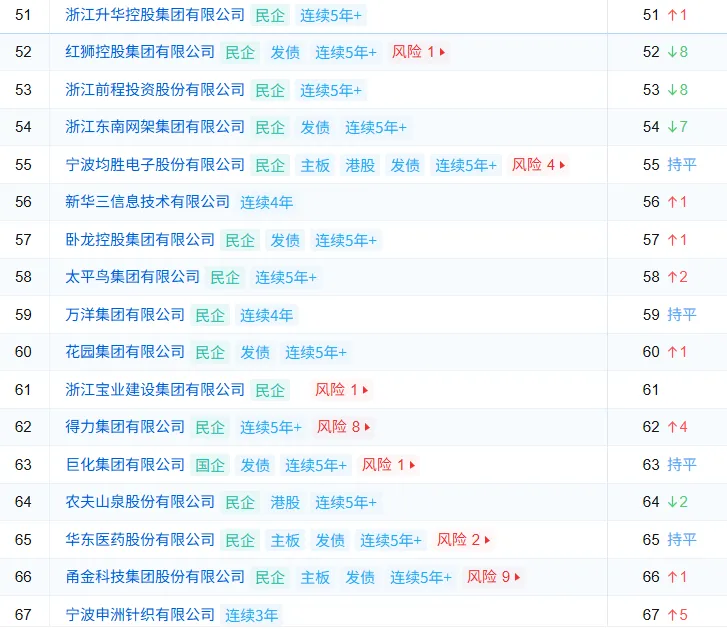The image size is (727, 629).
Task: Open 宁波申洲针织有限公司 company link
Action: pos(140,615)
